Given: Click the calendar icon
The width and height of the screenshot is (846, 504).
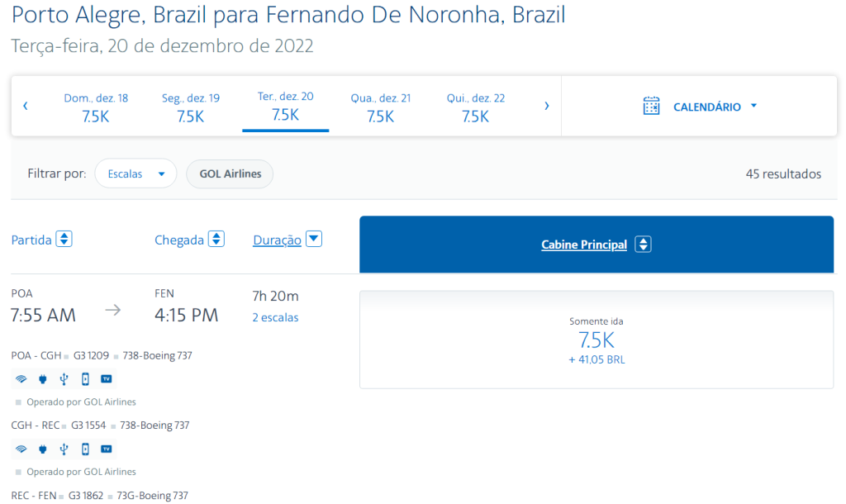Looking at the screenshot, I should [x=651, y=106].
